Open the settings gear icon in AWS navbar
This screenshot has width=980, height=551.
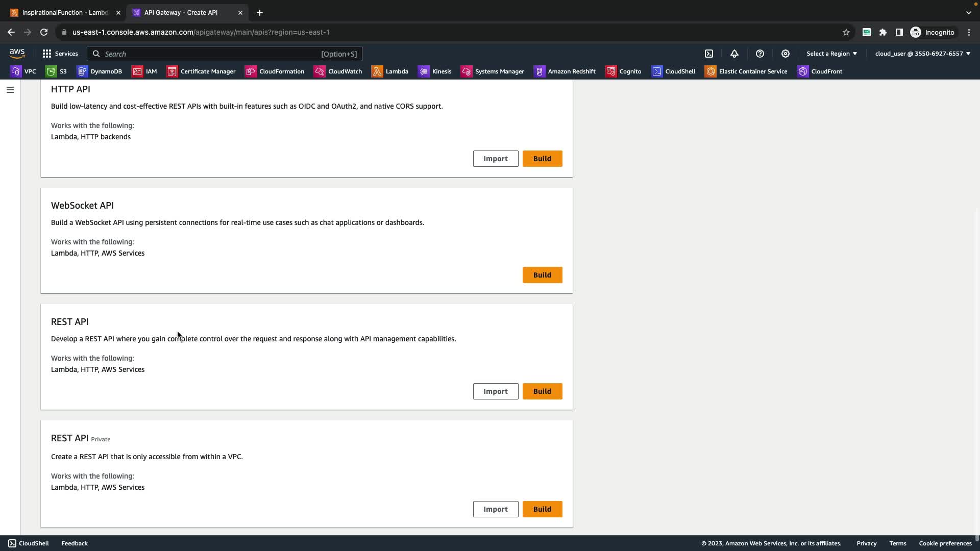click(786, 54)
